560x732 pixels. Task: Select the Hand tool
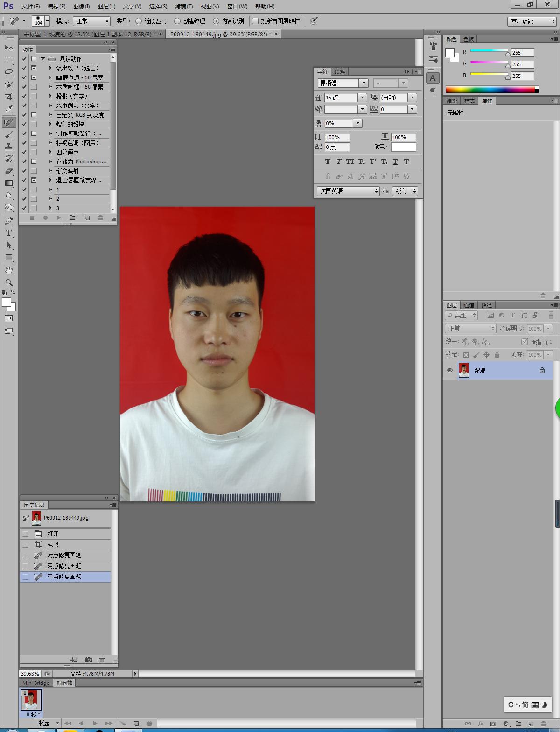coord(9,271)
